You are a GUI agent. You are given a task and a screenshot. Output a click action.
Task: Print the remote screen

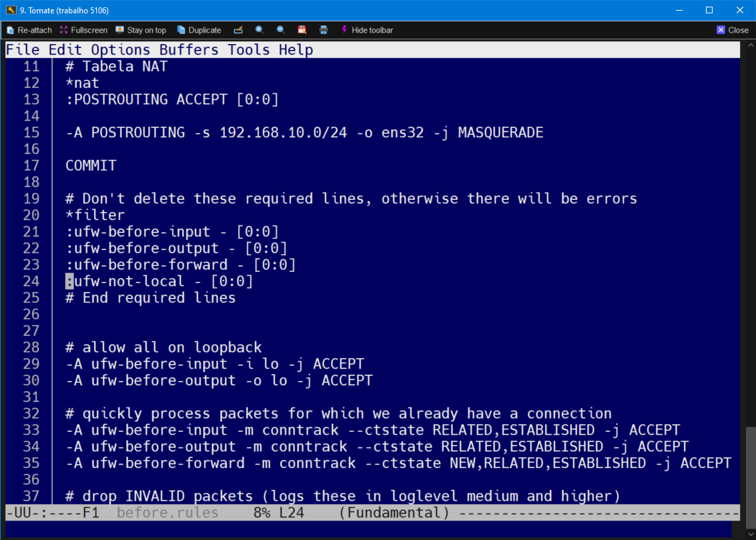pos(324,29)
